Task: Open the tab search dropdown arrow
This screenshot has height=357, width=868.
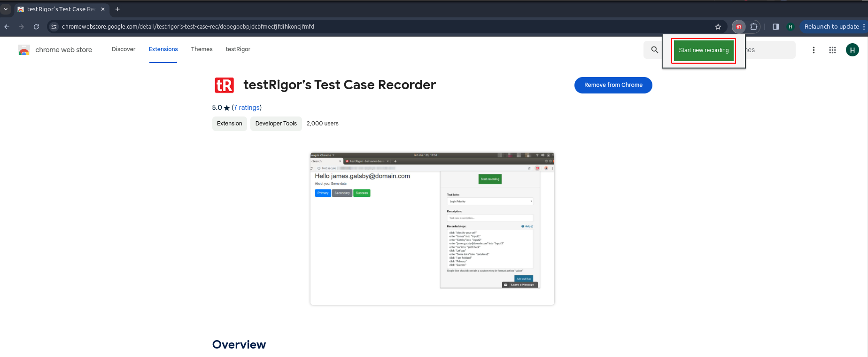Action: coord(6,9)
